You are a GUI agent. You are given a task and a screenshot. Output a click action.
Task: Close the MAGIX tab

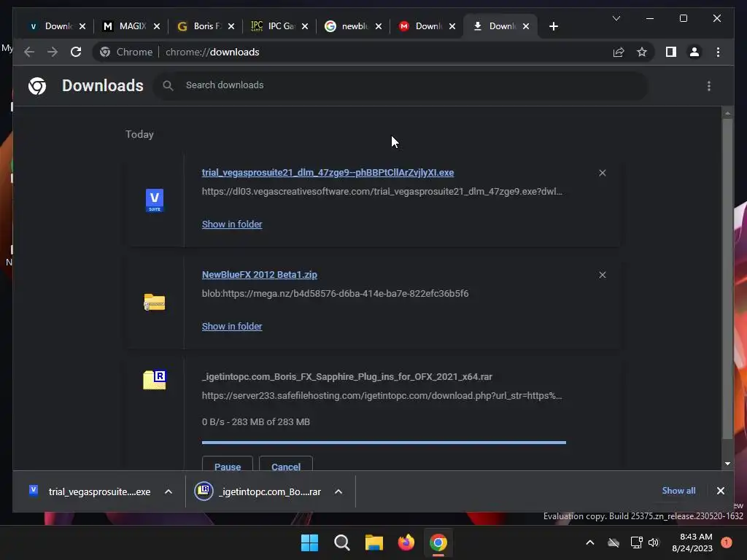157,26
